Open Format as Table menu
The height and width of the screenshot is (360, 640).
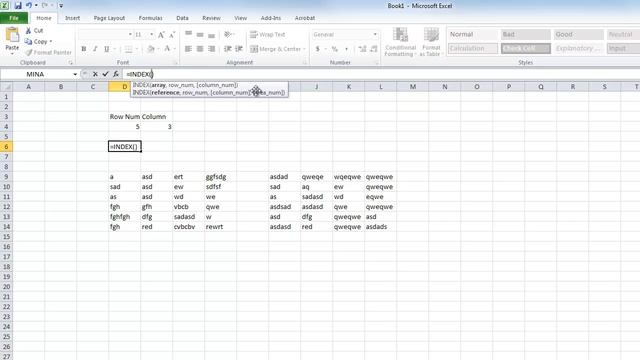click(x=431, y=42)
